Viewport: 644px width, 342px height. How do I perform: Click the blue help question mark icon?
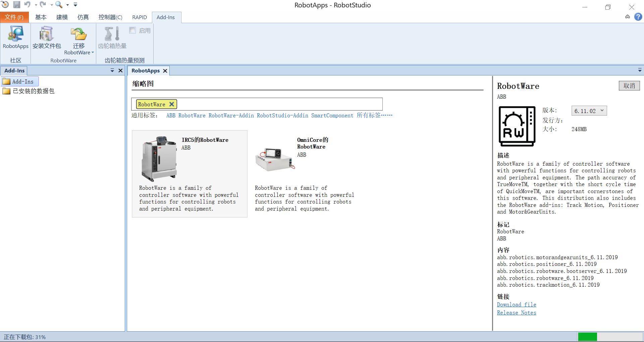click(638, 17)
